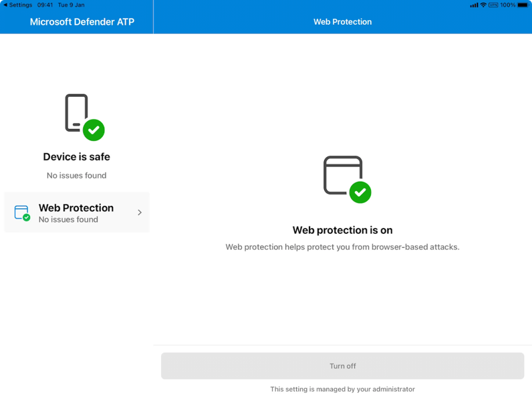Go back to Settings via status bar link
This screenshot has height=399, width=532.
point(17,5)
